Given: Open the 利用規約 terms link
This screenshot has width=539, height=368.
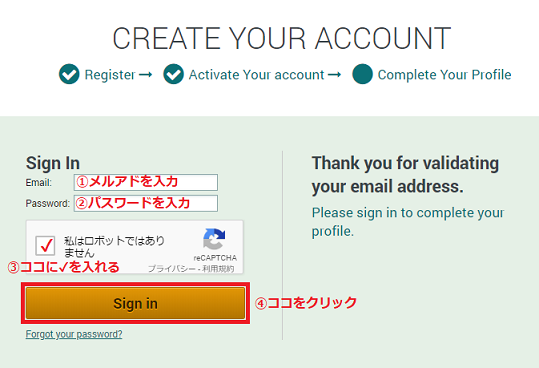Looking at the screenshot, I should 218,269.
